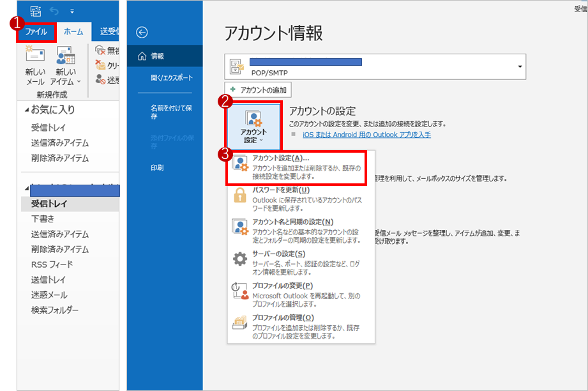Click the send/receive all folders icon in title bar
Image resolution: width=588 pixels, height=391 pixels.
tap(36, 11)
